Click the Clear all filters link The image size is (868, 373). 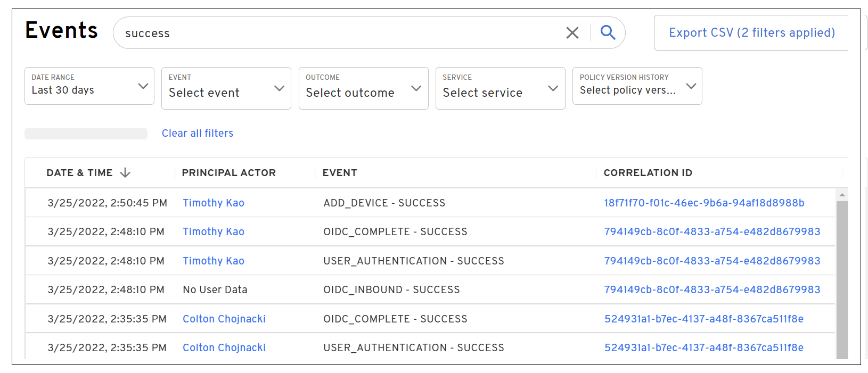(198, 134)
